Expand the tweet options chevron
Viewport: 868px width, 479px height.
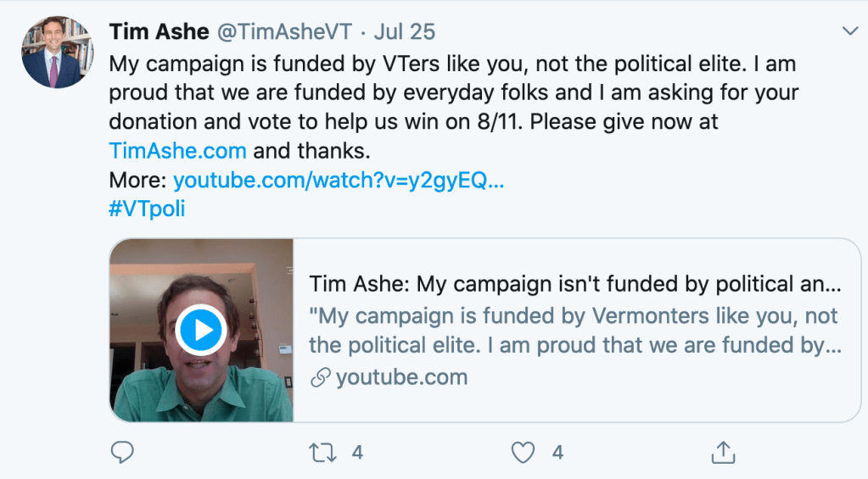coord(849,31)
